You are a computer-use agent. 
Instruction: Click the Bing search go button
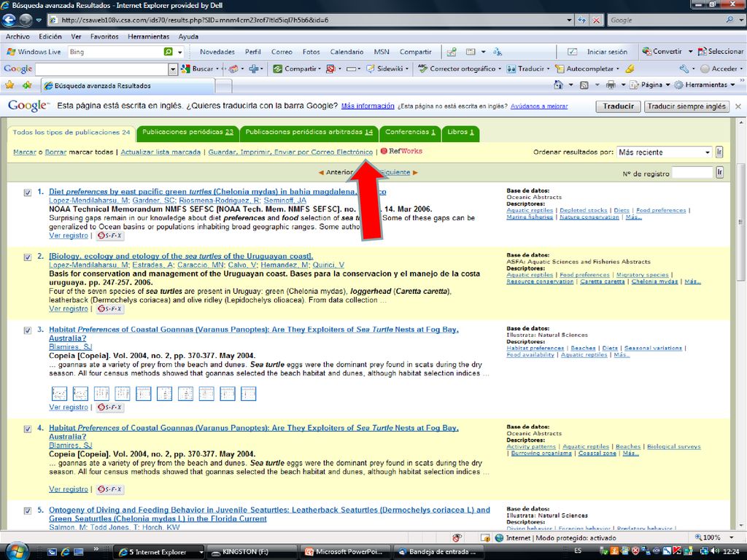(x=168, y=52)
